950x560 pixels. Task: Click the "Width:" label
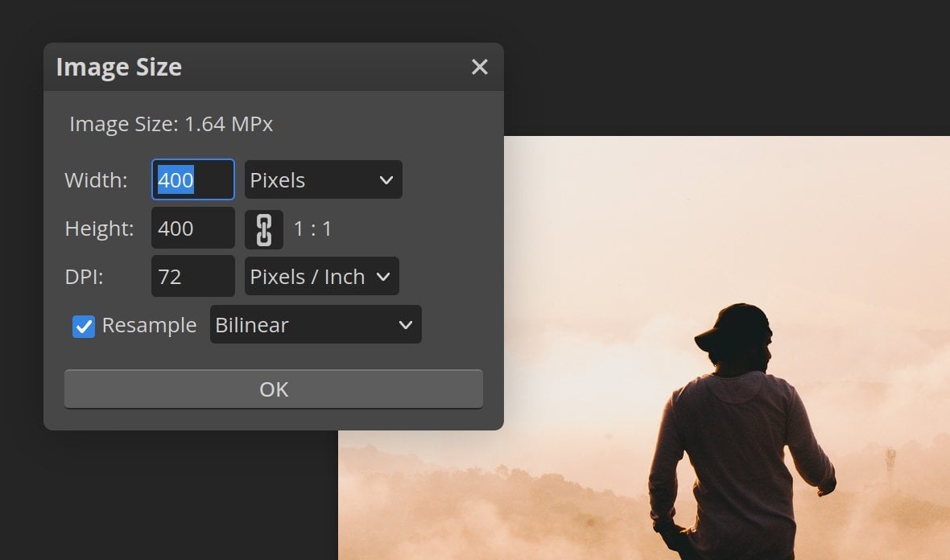pyautogui.click(x=96, y=180)
